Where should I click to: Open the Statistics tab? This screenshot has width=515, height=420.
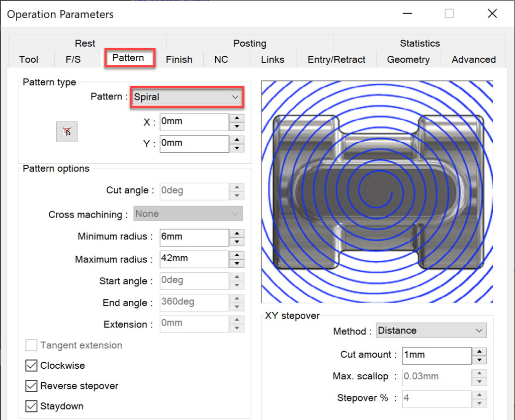[420, 43]
